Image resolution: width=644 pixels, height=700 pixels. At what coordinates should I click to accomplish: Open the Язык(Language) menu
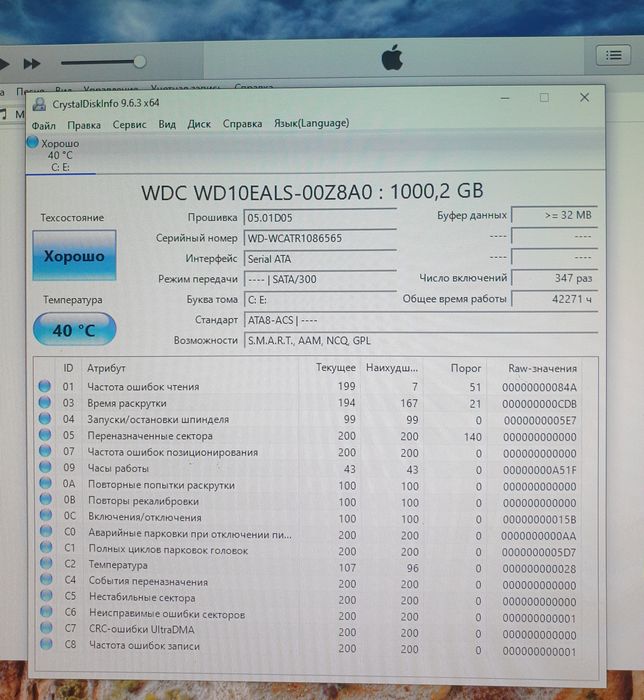[312, 123]
